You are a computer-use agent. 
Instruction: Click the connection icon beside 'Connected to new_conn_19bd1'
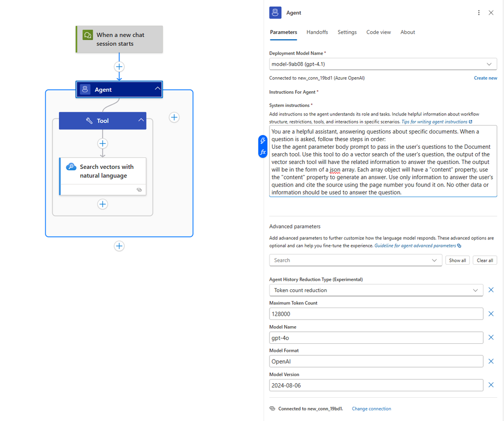(272, 408)
